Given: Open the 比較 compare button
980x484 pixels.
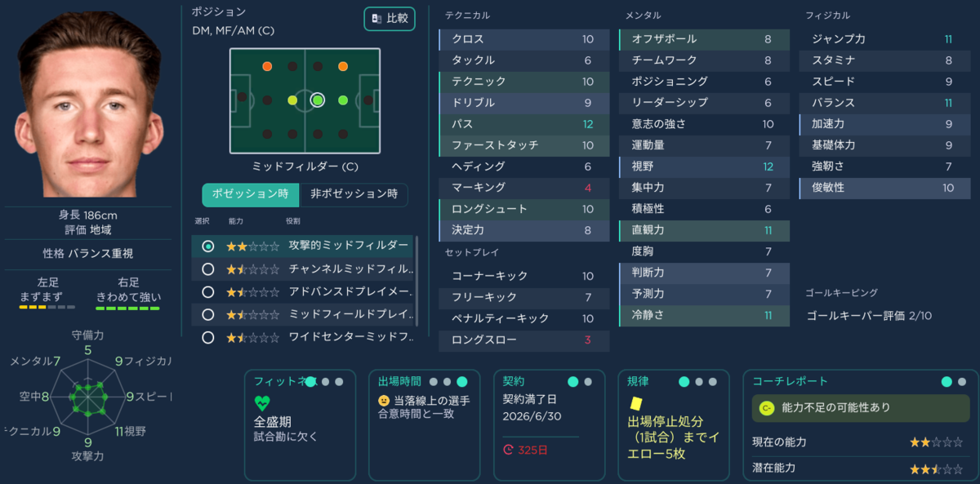Looking at the screenshot, I should click(390, 18).
